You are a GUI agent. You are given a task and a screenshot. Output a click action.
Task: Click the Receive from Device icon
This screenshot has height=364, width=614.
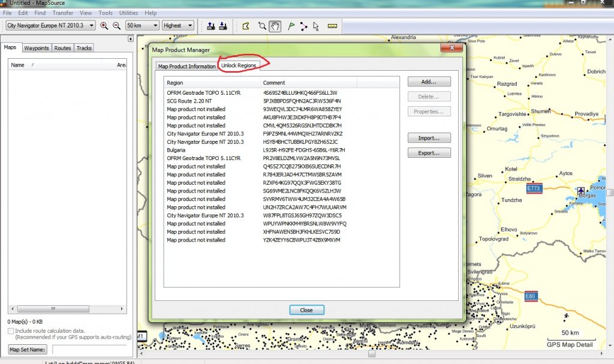coord(223,26)
